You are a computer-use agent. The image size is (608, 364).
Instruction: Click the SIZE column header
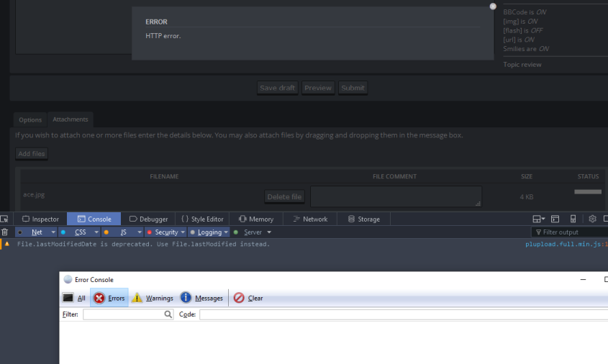(527, 176)
